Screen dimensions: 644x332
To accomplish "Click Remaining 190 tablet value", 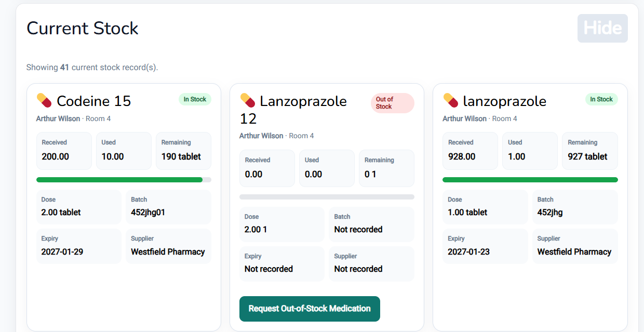I will pos(181,156).
